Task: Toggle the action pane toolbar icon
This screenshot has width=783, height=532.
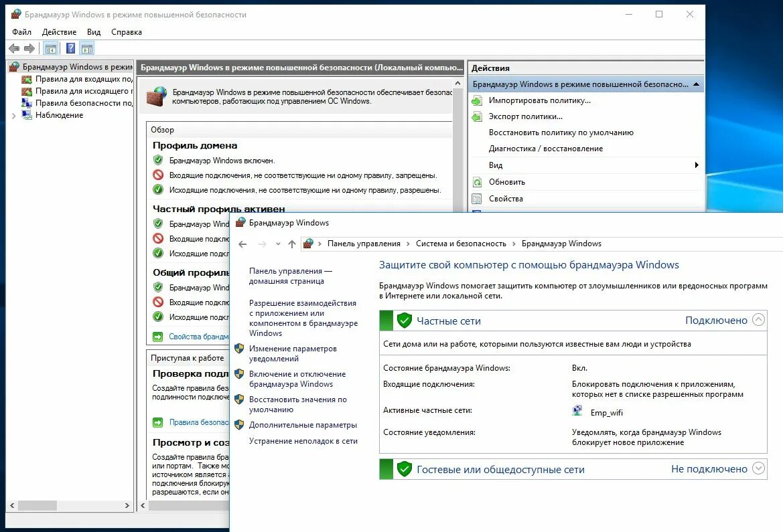Action: coord(87,48)
